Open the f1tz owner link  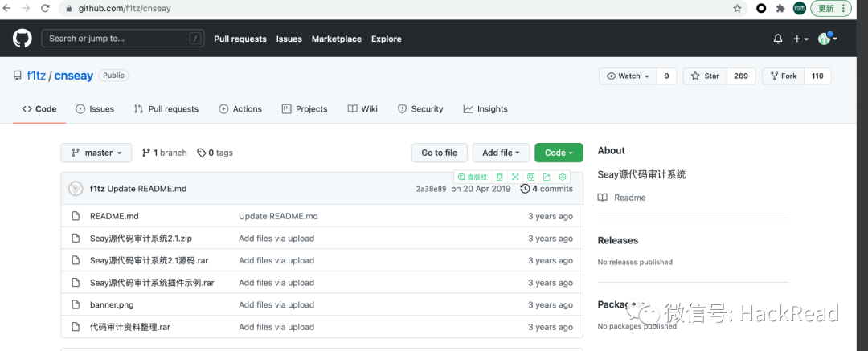tap(36, 76)
